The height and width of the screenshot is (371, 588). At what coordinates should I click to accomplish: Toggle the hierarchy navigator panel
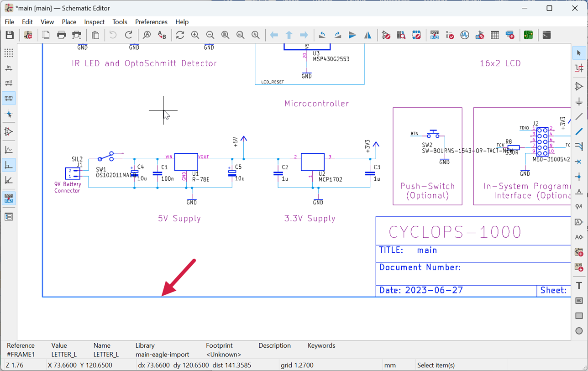point(9,216)
